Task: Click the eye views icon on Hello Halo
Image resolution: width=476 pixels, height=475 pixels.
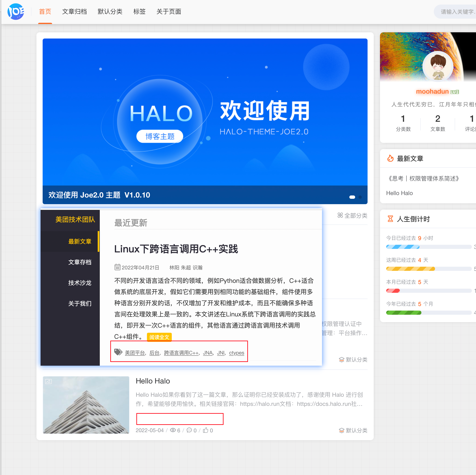Action: pyautogui.click(x=173, y=430)
